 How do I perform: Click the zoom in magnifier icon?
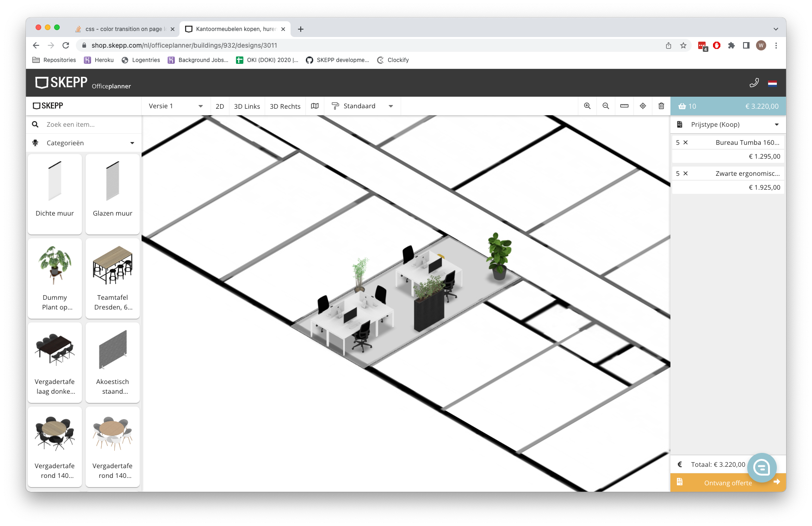pos(587,106)
